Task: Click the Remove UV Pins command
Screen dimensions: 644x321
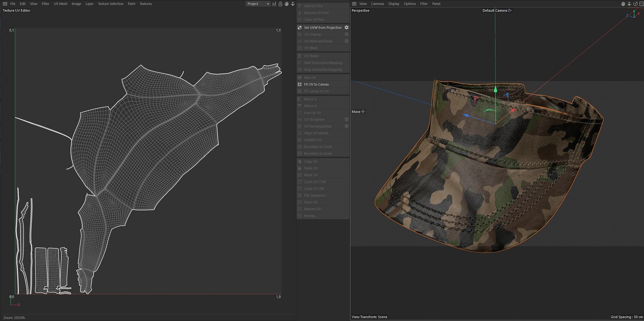Action: coord(323,13)
